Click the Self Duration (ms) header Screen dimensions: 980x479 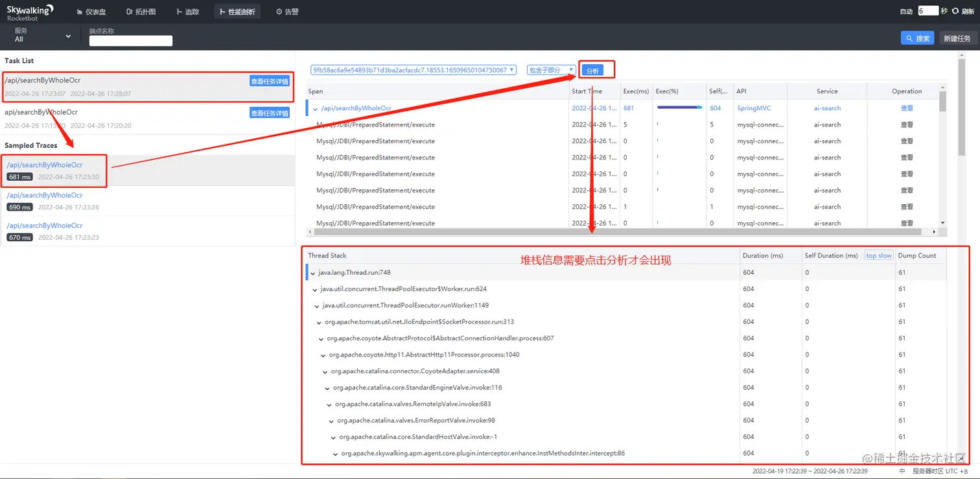832,255
